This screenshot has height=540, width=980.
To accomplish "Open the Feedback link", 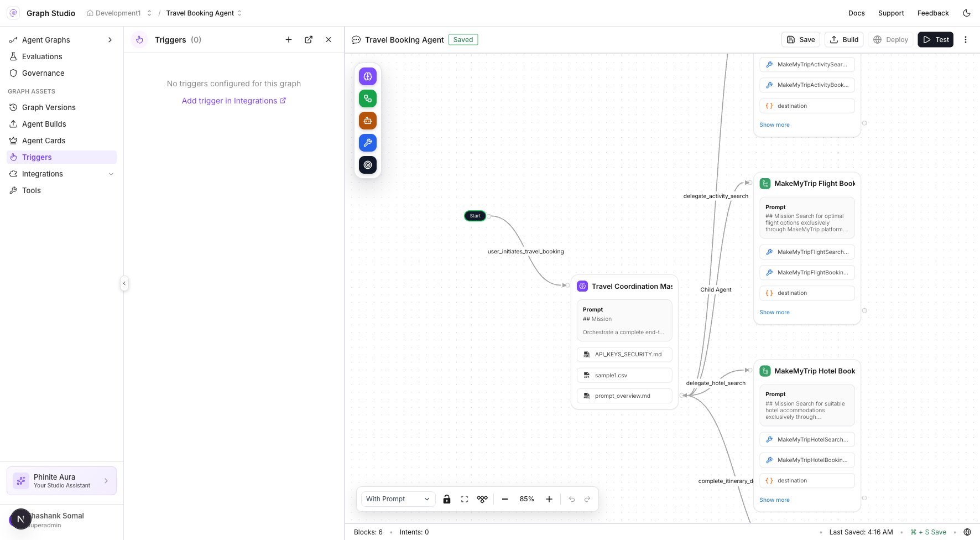I will tap(933, 13).
